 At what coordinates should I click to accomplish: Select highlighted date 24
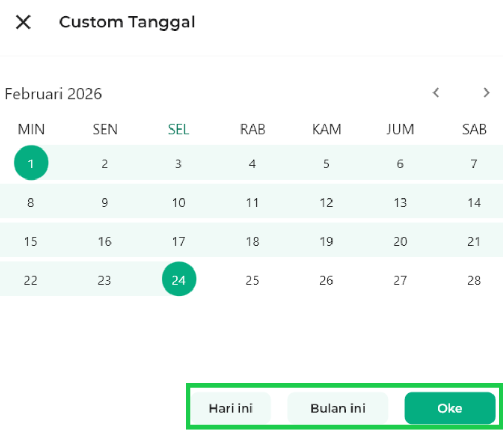(178, 280)
